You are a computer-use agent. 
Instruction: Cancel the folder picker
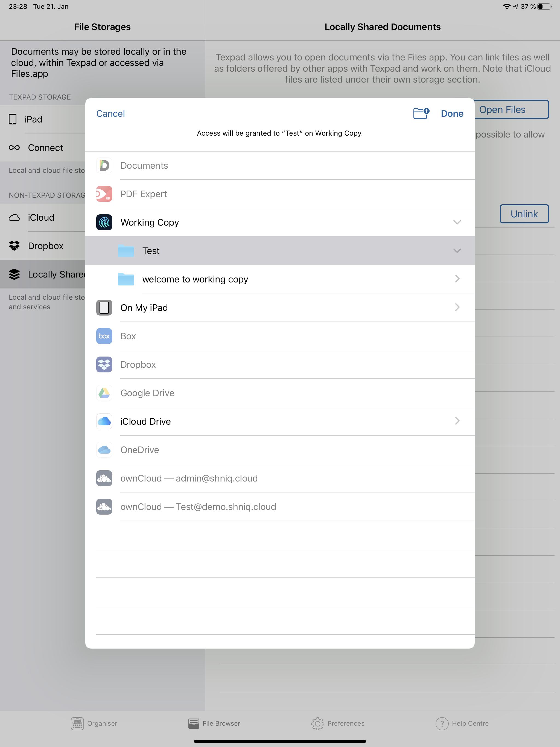(110, 113)
